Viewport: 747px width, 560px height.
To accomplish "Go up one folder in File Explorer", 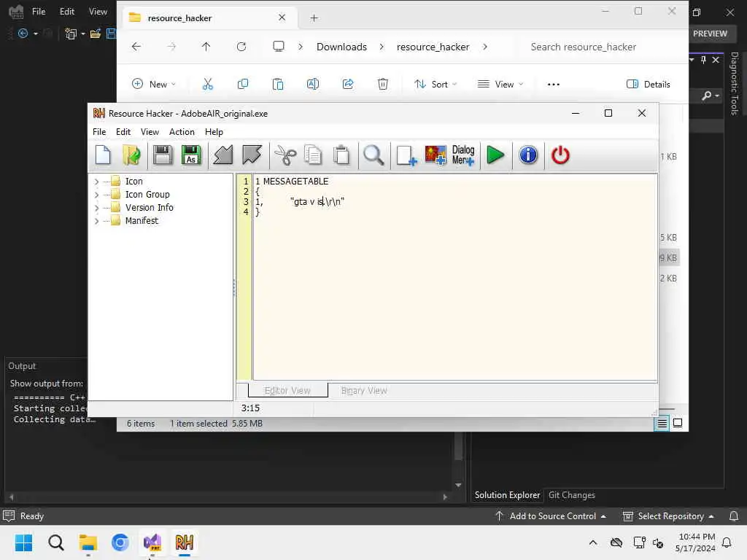I will (206, 47).
